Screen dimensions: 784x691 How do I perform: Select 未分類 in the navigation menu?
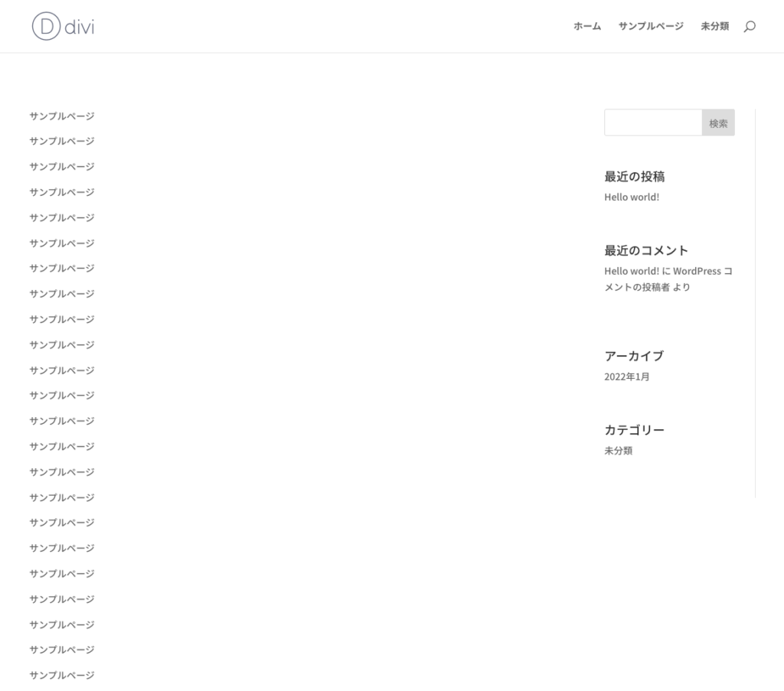click(714, 25)
